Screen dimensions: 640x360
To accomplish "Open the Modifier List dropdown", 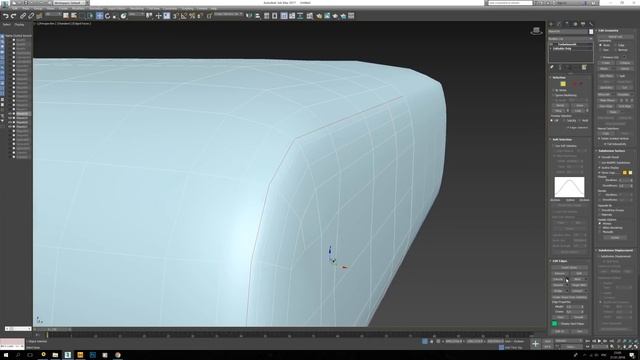I will tap(571, 38).
